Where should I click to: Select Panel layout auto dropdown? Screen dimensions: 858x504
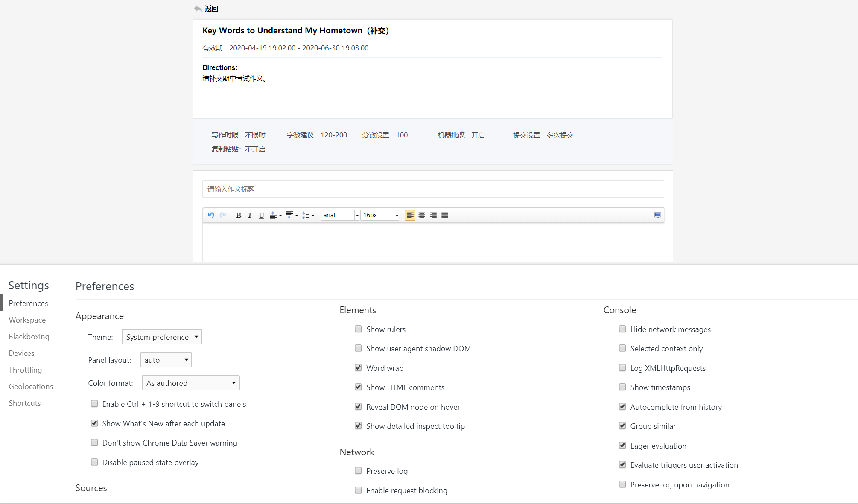(x=166, y=360)
